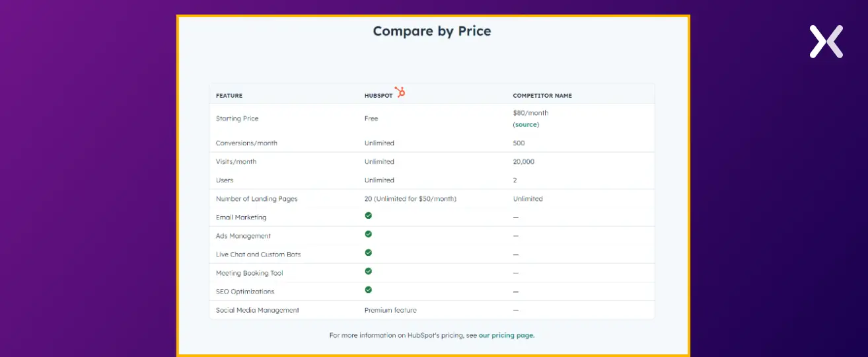Click competitor dash in Social Media Management row
Screen dimensions: 868x357
pos(516,310)
